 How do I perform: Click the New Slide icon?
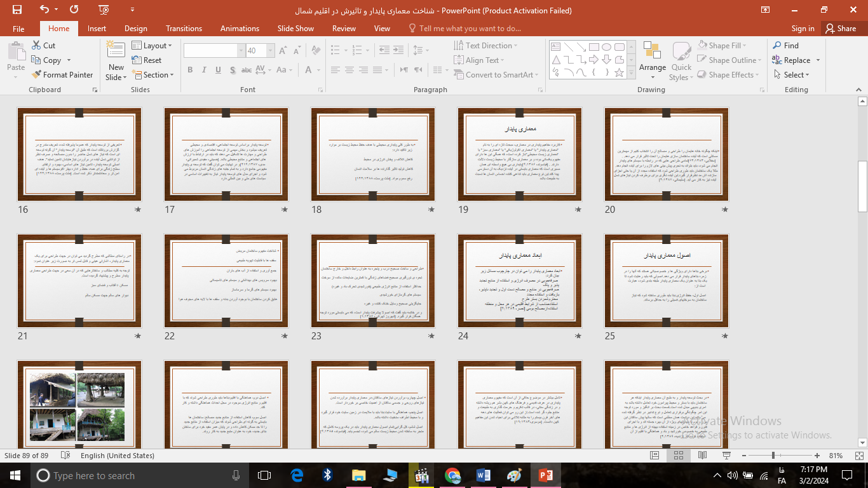(x=116, y=52)
